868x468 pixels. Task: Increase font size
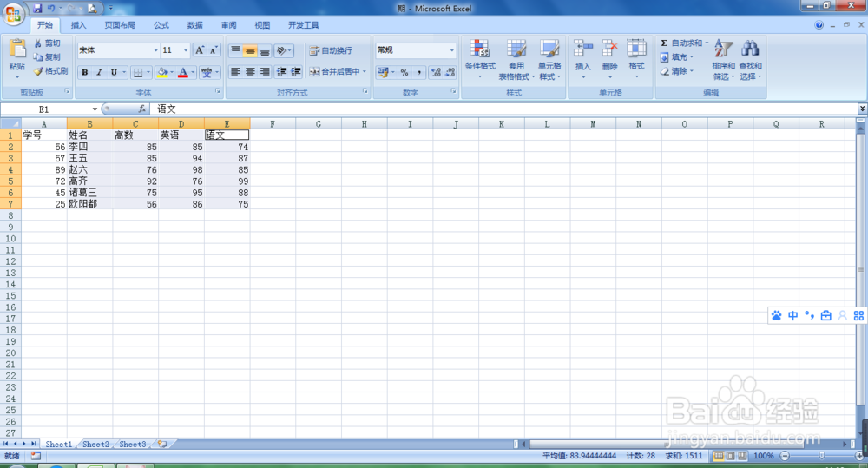pyautogui.click(x=200, y=50)
